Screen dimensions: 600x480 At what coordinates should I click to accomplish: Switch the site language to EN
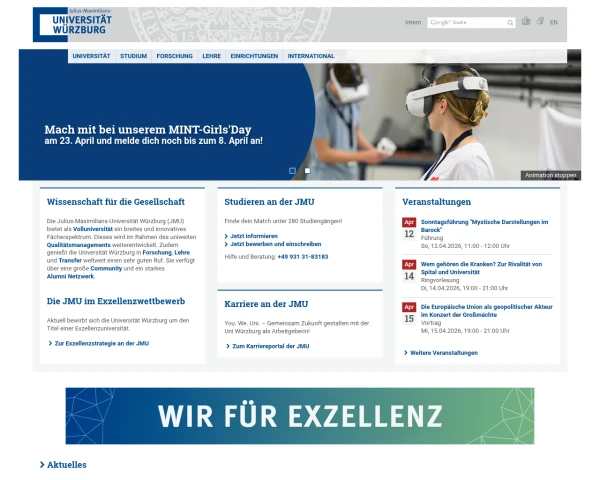pos(554,22)
